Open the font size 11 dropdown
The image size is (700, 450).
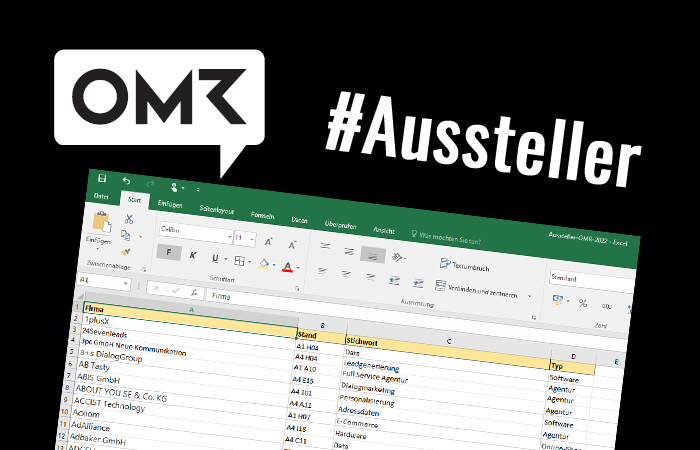point(252,240)
